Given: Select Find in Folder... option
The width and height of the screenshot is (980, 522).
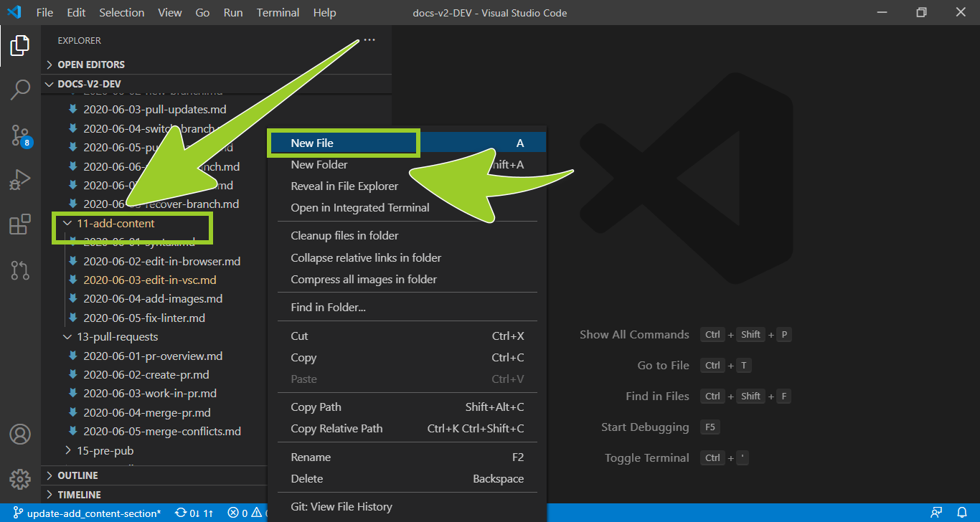Looking at the screenshot, I should 407,308.
